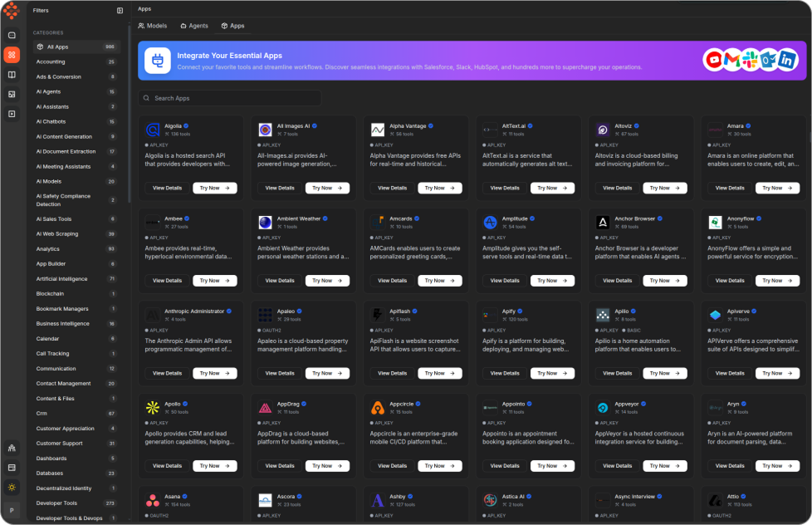Open the chat icon in left rail

(12, 35)
